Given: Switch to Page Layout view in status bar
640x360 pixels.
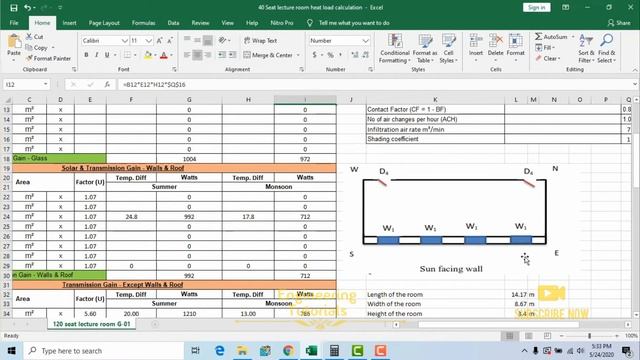Looking at the screenshot, I should [x=529, y=336].
